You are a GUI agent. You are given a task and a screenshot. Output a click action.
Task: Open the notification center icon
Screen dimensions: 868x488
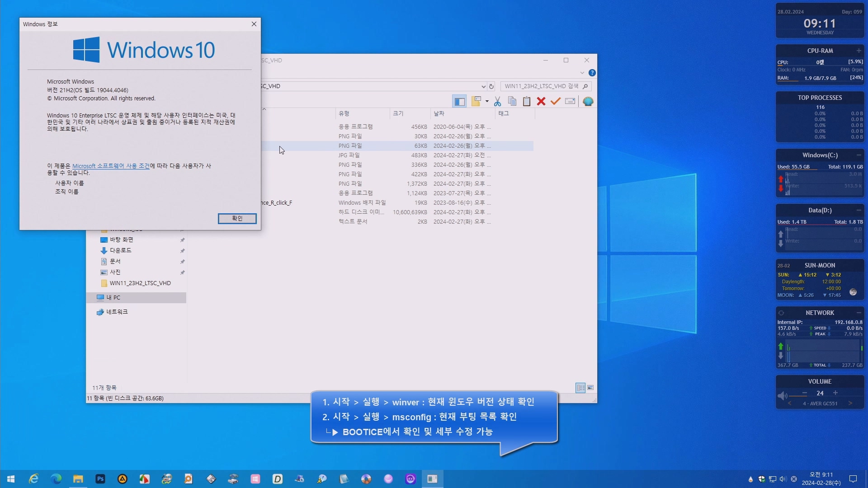click(853, 479)
